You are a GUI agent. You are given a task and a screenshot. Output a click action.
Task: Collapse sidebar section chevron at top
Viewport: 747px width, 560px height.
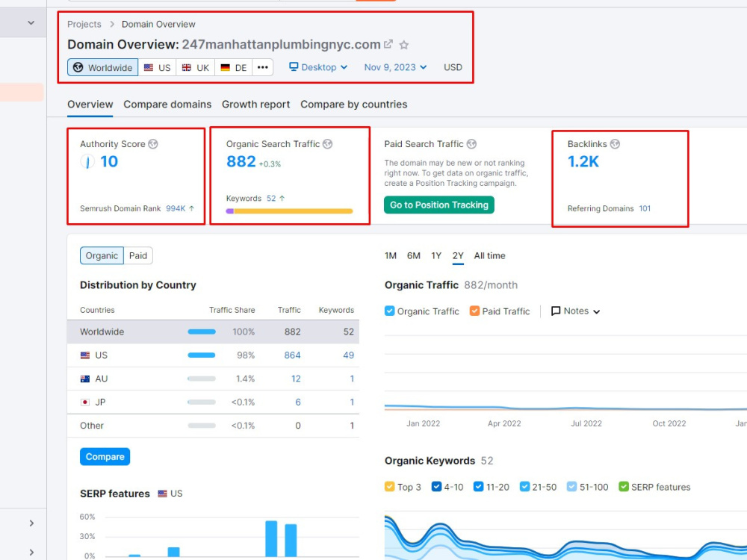coord(31,22)
